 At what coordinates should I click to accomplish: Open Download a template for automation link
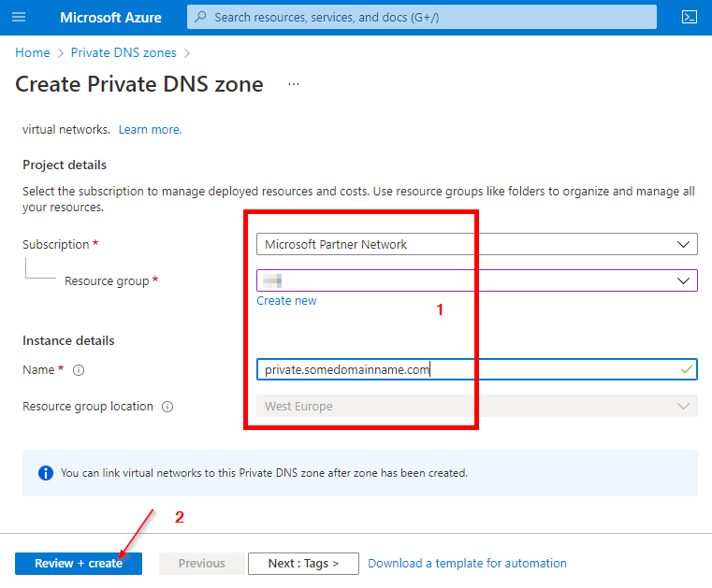(467, 564)
